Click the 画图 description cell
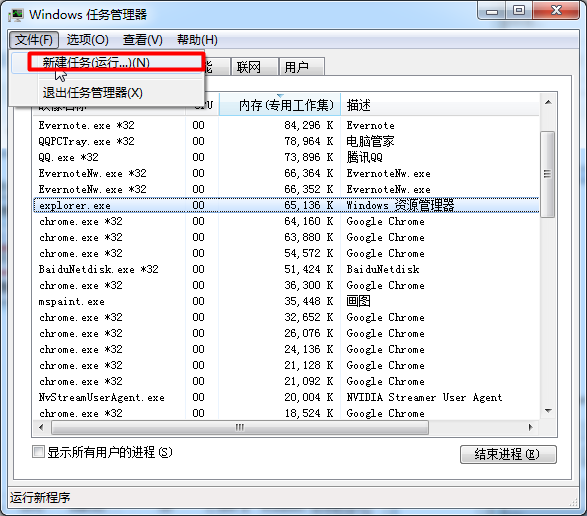 click(358, 301)
